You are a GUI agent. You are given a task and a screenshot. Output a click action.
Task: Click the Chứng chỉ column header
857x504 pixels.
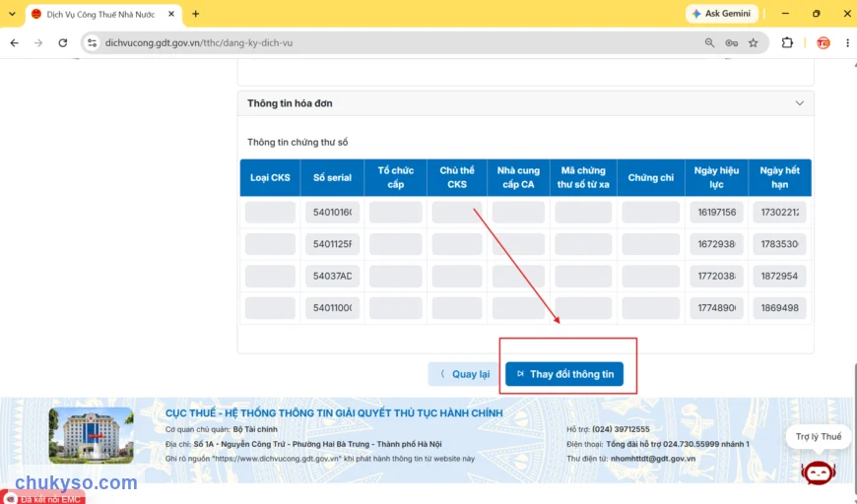pos(650,177)
